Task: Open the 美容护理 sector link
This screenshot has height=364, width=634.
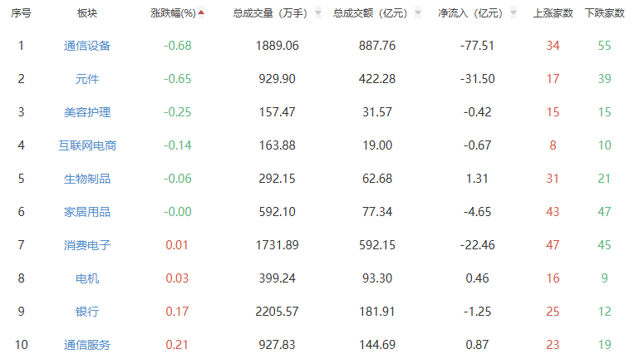Action: point(87,112)
